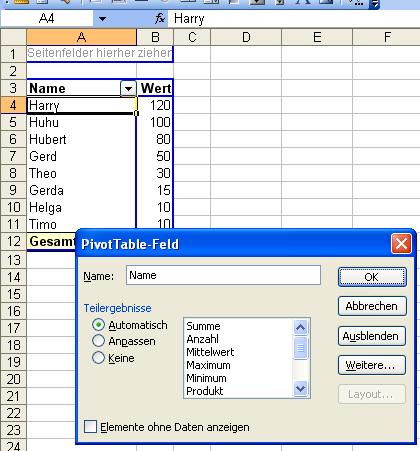This screenshot has height=451, width=420.
Task: Click the Abbrechen button
Action: [x=372, y=306]
